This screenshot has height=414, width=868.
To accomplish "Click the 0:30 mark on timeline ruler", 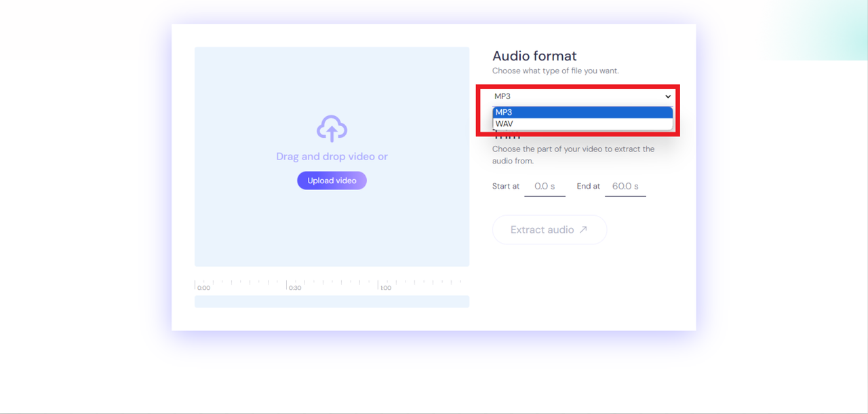I will pos(295,288).
